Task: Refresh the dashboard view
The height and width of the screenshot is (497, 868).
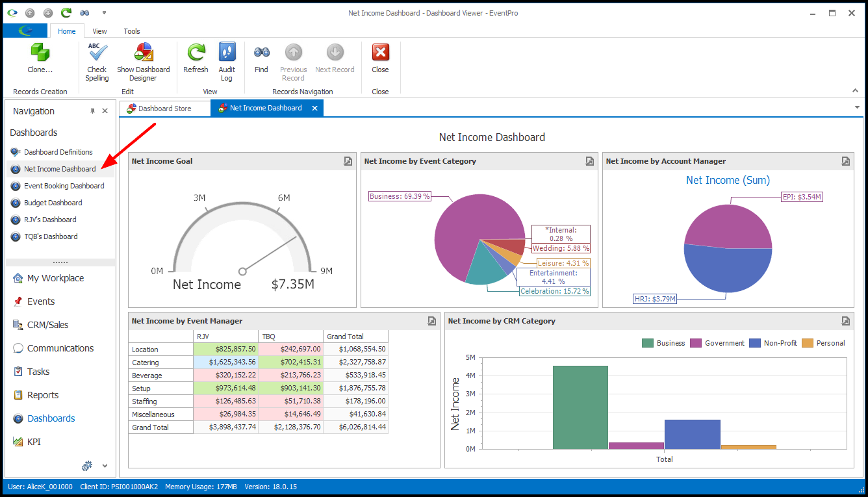Action: (196, 58)
